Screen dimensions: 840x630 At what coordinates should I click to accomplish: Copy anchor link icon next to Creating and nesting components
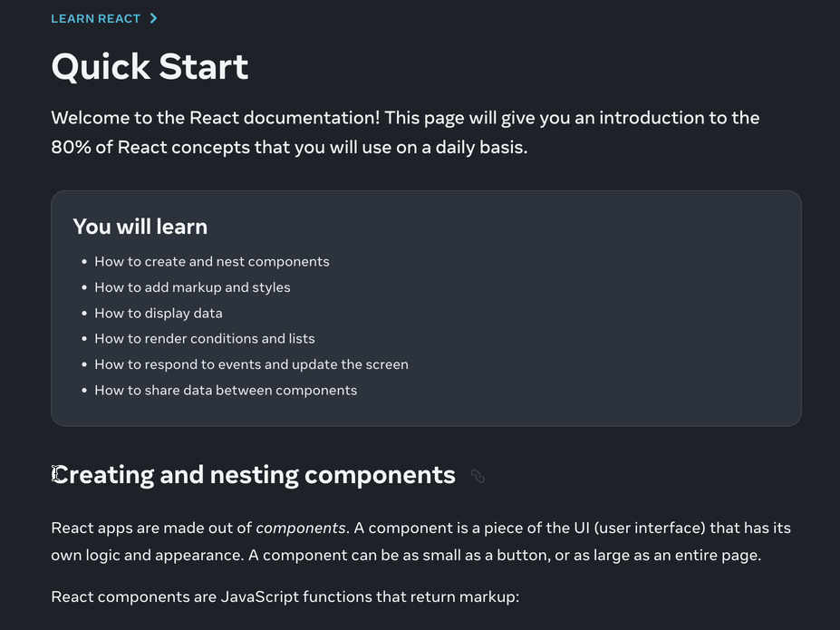click(x=478, y=476)
